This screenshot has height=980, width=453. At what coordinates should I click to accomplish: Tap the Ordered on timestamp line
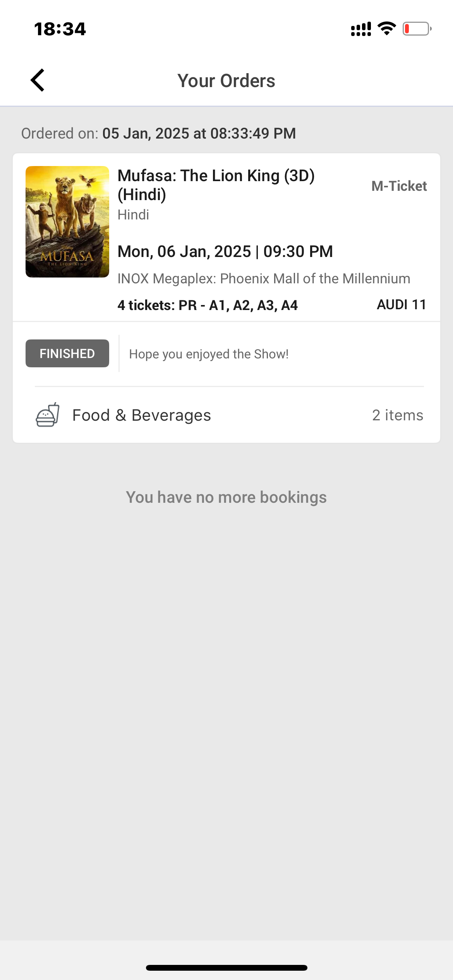[158, 134]
